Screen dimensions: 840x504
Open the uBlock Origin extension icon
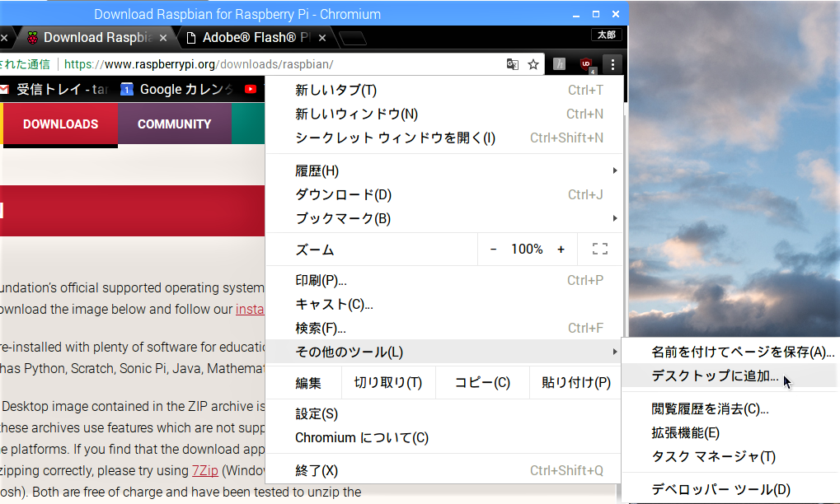(x=587, y=65)
